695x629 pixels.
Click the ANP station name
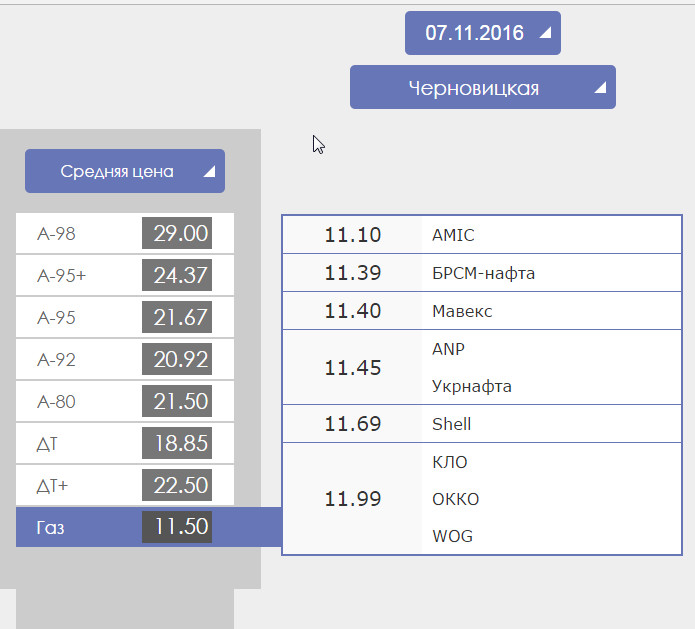[x=448, y=349]
